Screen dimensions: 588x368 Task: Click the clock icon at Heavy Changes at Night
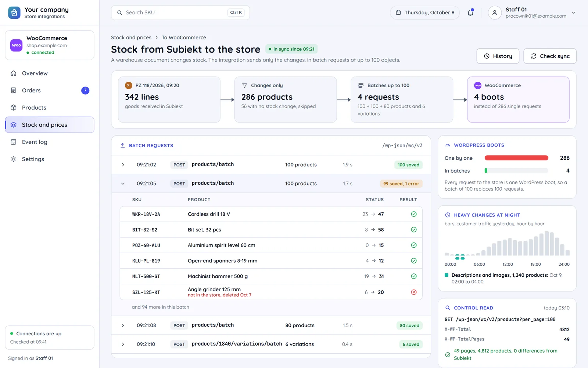point(448,215)
